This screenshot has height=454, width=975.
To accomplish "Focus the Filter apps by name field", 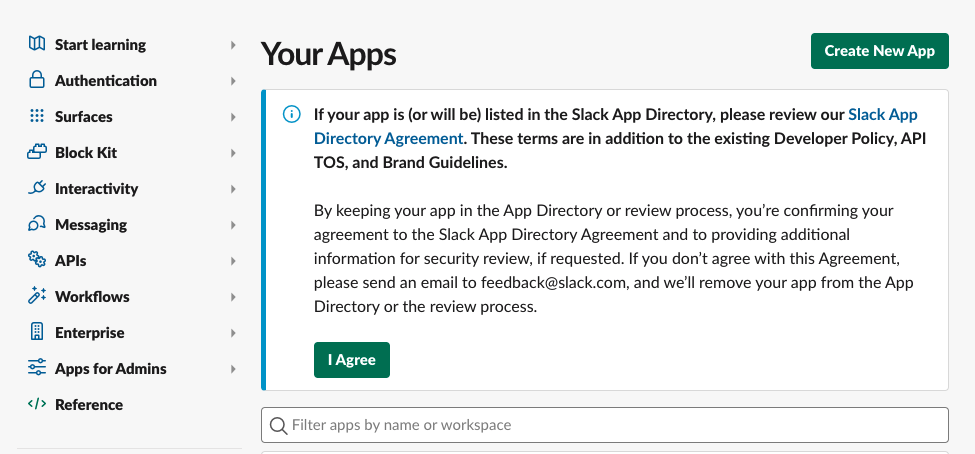I will click(605, 425).
